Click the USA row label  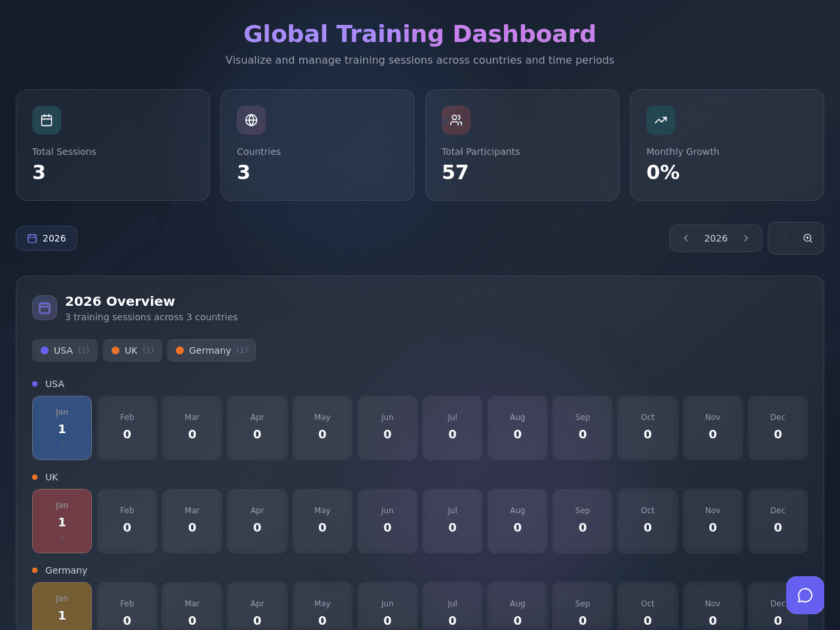point(54,384)
